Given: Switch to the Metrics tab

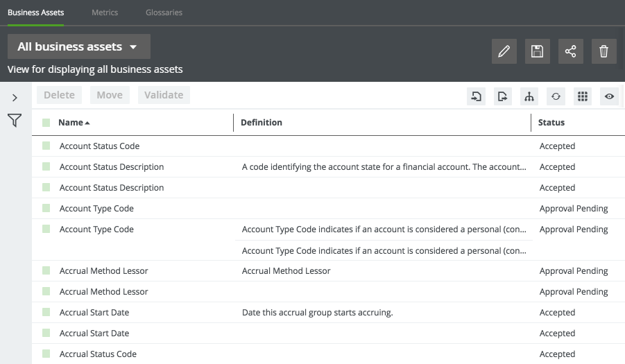Looking at the screenshot, I should (x=105, y=12).
